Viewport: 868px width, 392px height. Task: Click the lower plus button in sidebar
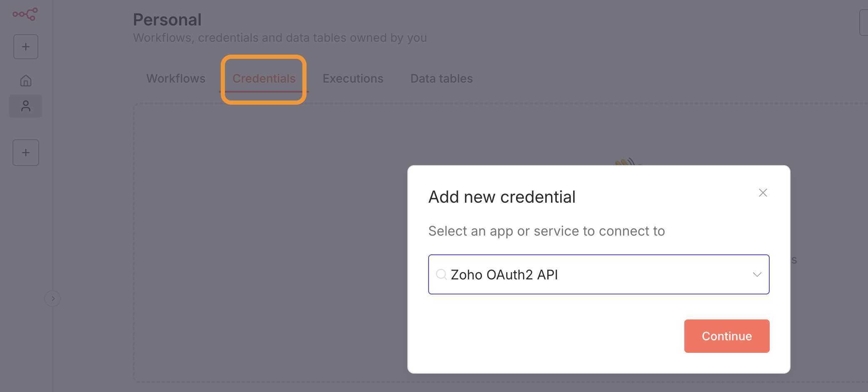click(26, 153)
